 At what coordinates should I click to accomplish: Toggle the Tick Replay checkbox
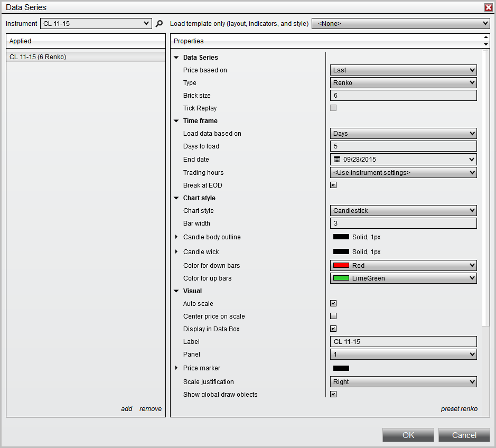(x=333, y=108)
